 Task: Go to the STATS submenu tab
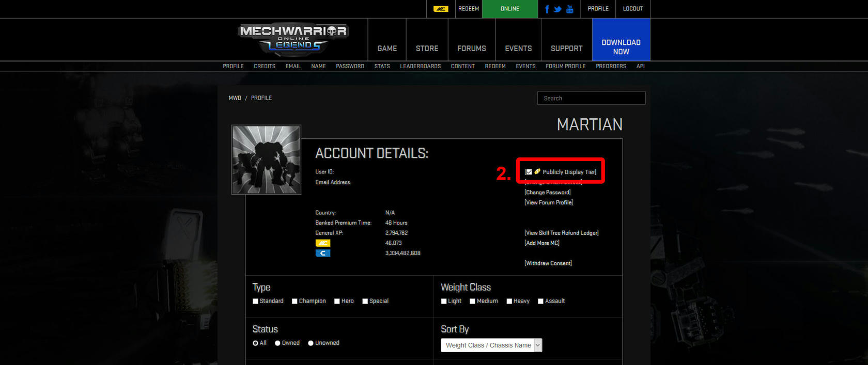point(382,66)
